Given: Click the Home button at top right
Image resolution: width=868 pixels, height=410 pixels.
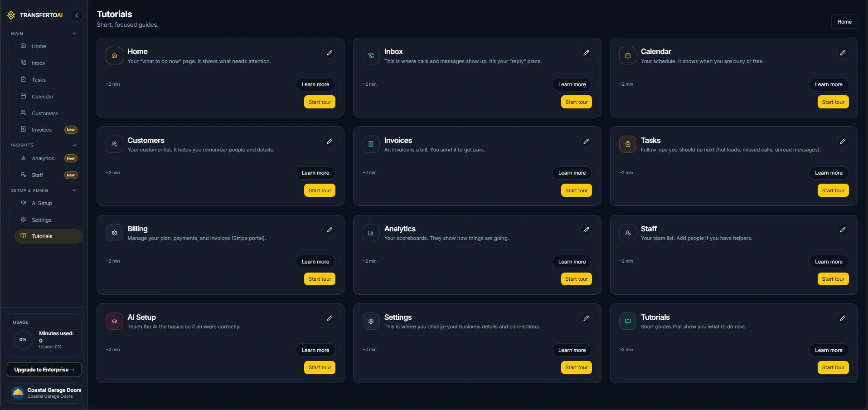Looking at the screenshot, I should (844, 22).
